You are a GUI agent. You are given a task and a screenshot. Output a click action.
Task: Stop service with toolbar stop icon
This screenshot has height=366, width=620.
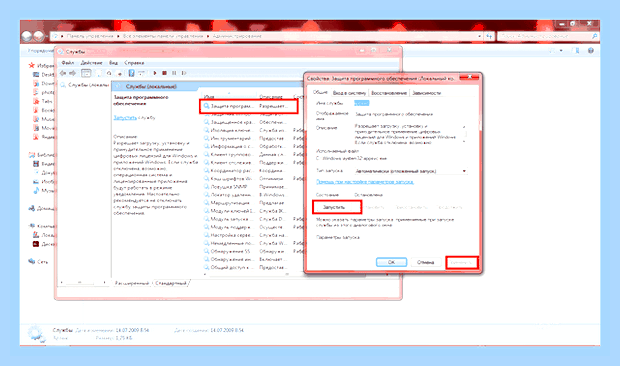point(164,73)
